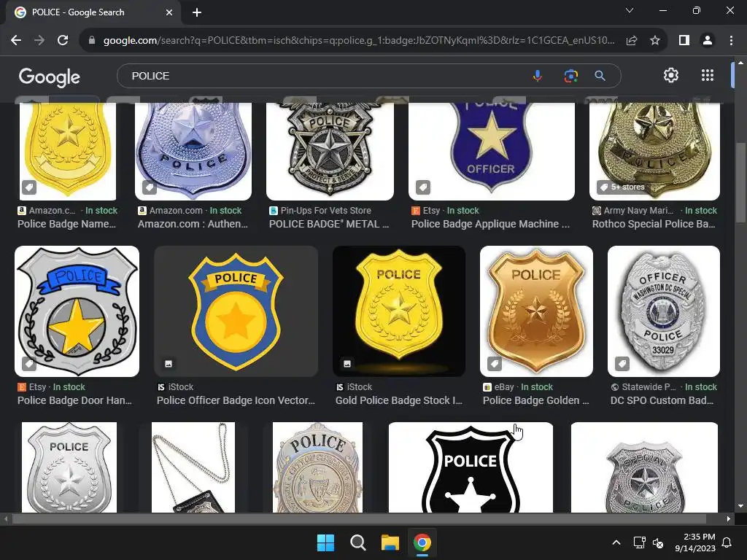Screen dimensions: 747x560
Task: Open a new tab with the plus button
Action: pos(197,12)
